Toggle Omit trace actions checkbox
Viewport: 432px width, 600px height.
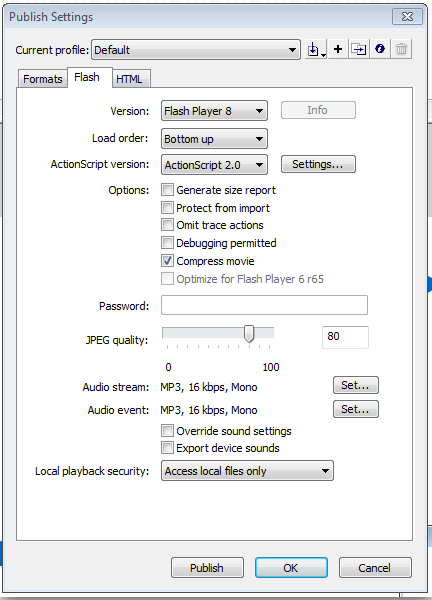pos(167,225)
